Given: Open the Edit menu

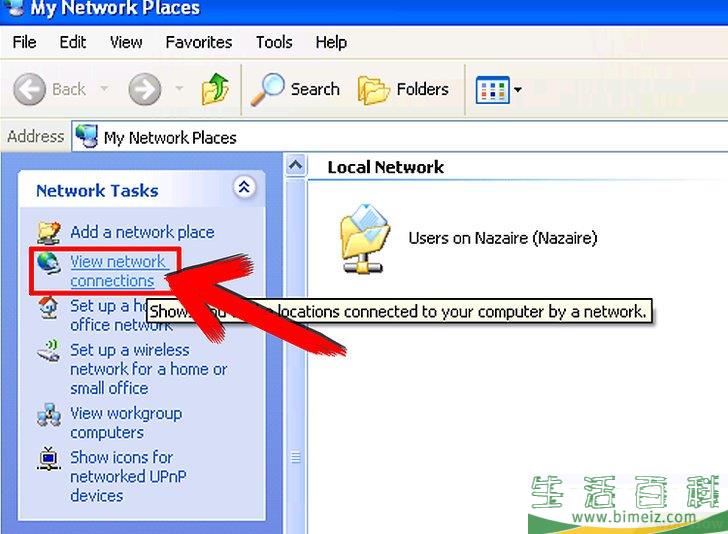Looking at the screenshot, I should click(x=72, y=42).
